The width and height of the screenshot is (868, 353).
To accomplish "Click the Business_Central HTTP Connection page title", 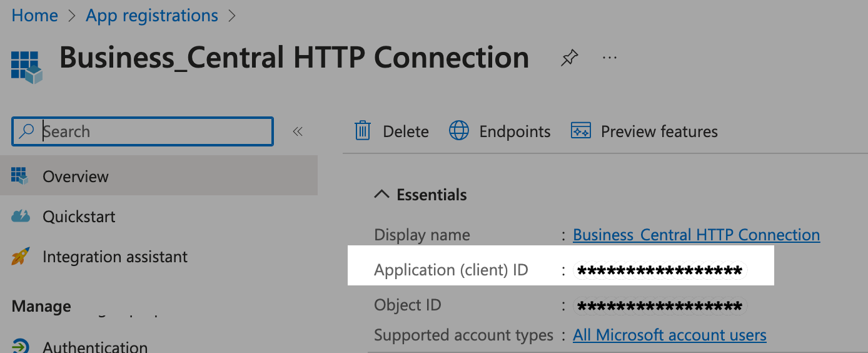I will 295,58.
